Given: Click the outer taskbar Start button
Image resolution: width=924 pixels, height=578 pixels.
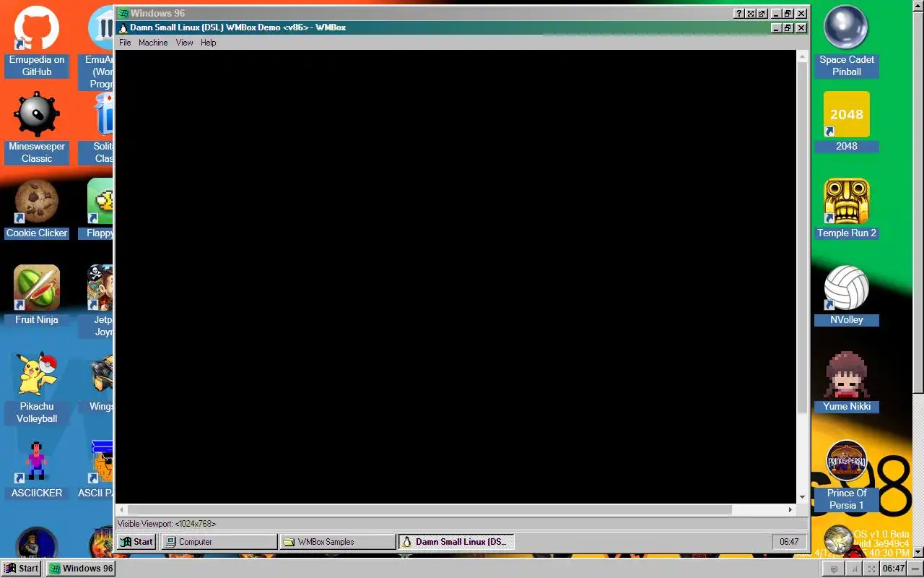Looking at the screenshot, I should tap(22, 569).
